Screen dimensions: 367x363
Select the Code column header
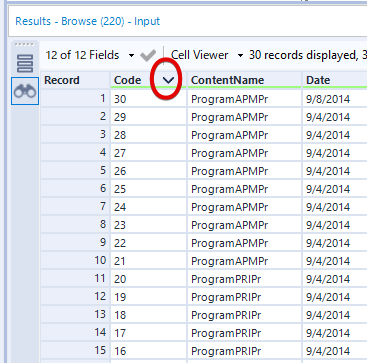click(149, 80)
